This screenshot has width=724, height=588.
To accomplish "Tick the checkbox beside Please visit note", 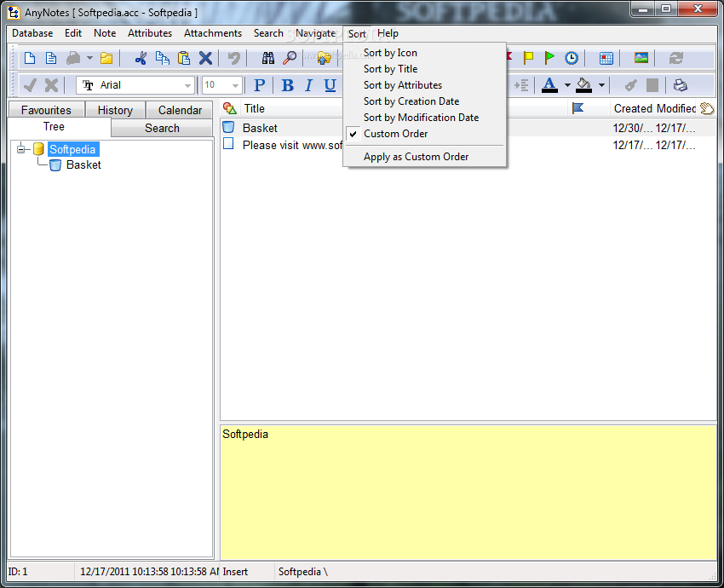I will [x=228, y=144].
